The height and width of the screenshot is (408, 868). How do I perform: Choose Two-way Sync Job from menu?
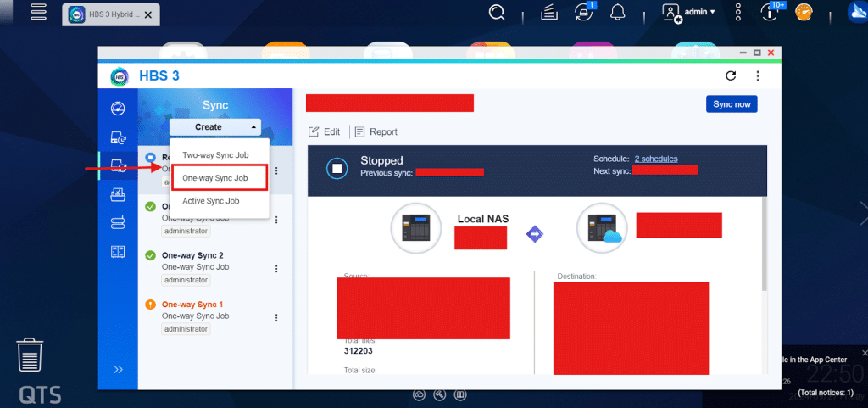[x=215, y=155]
